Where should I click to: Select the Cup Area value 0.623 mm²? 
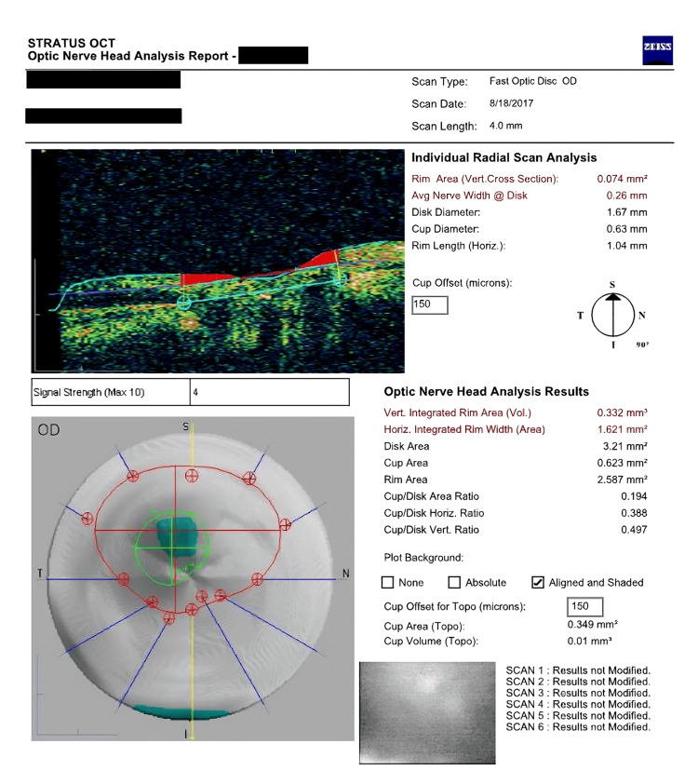tap(622, 463)
